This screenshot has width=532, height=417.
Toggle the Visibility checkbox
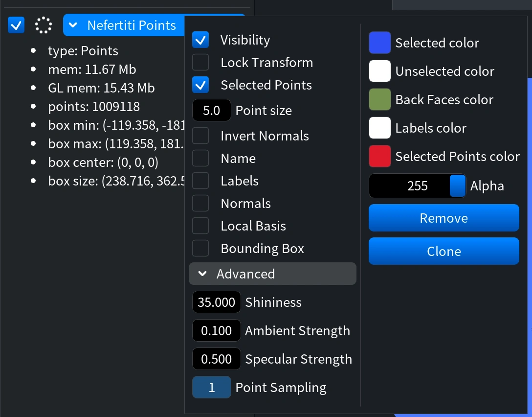[200, 40]
